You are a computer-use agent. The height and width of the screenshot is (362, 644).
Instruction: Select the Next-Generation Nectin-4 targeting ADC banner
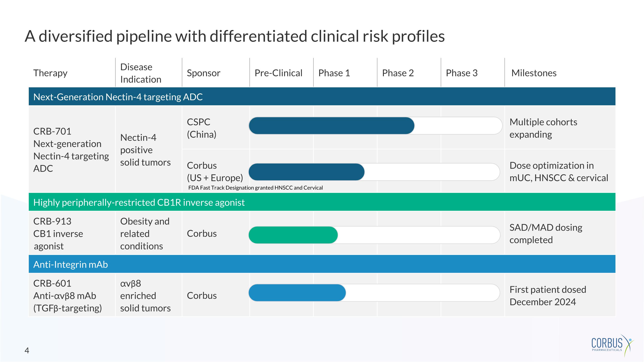pos(322,97)
